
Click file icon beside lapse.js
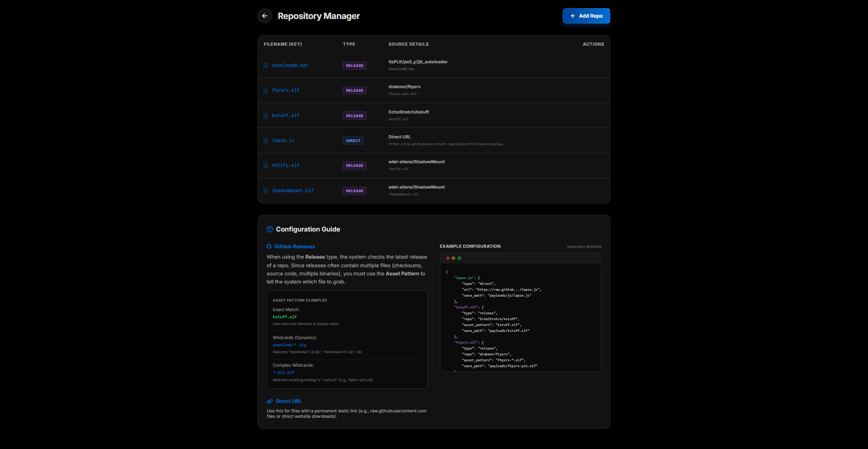(266, 141)
